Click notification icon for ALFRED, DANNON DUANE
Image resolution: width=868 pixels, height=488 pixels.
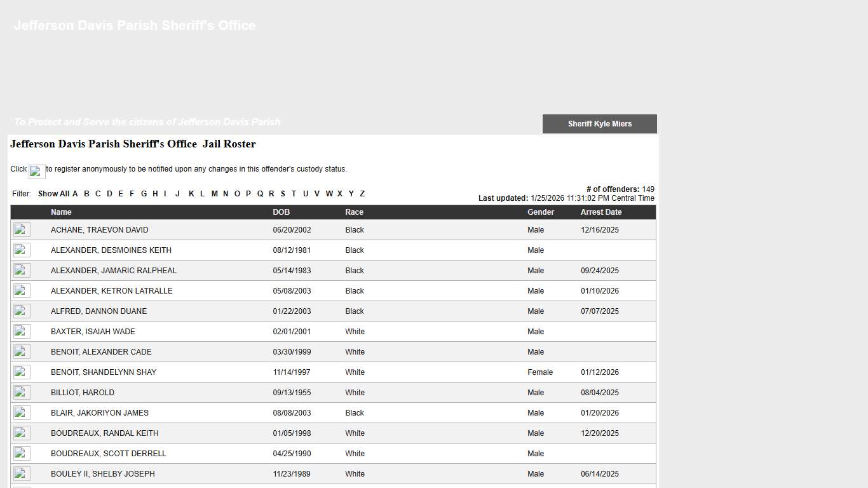click(x=22, y=311)
